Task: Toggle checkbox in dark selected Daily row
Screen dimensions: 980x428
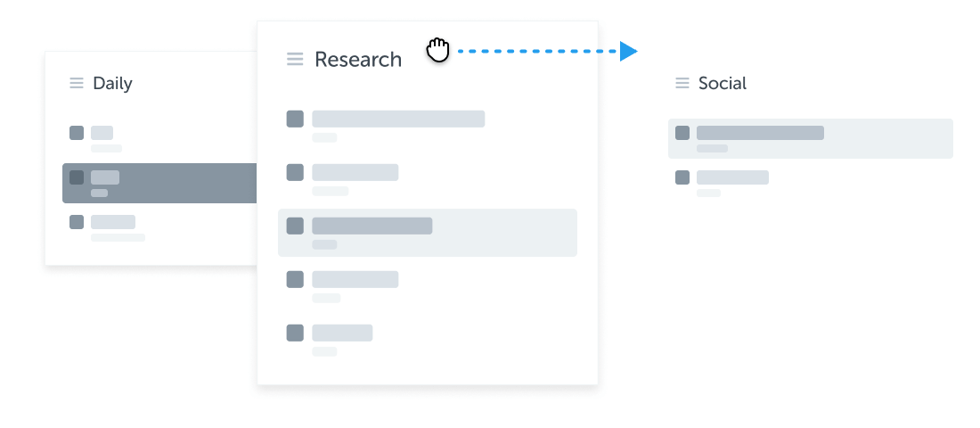Action: point(77,177)
